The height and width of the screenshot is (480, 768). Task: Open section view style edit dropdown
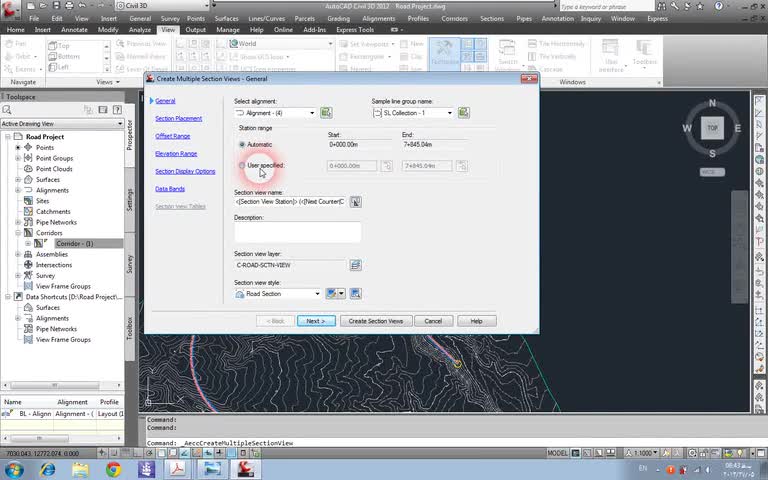[341, 293]
